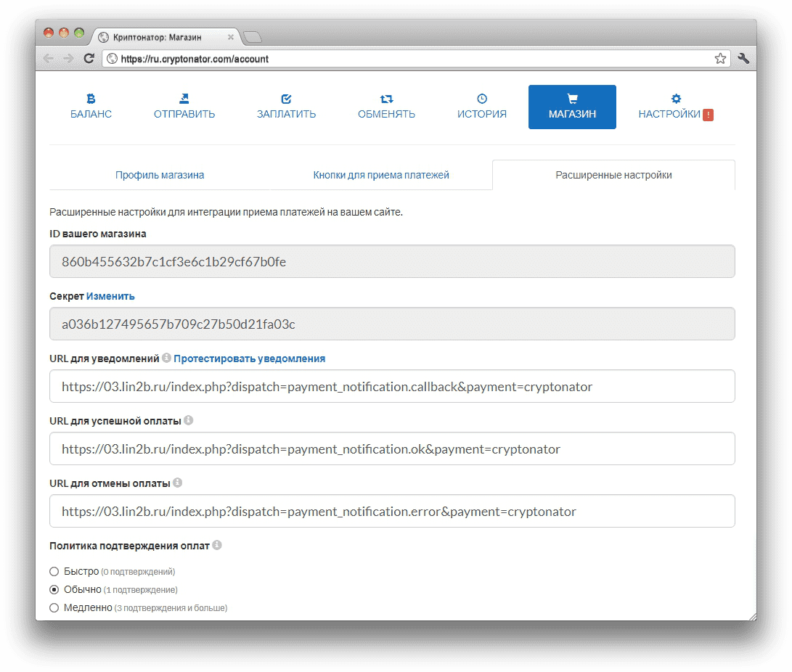
Task: Bookmark the page with the star icon
Action: 720,59
